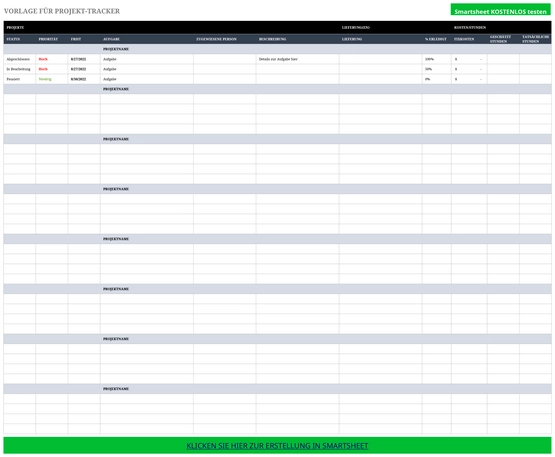Select the Pausiert status cell
Image resolution: width=555 pixels, height=457 pixels.
(x=19, y=79)
